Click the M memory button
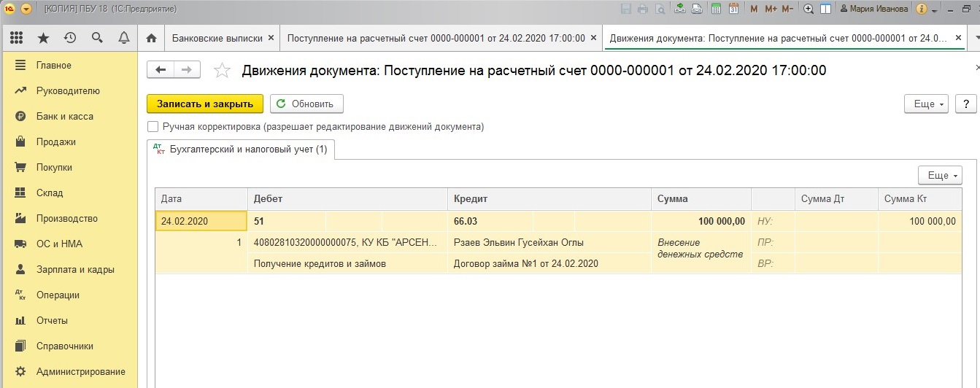Viewport: 980px width, 388px height. tap(754, 9)
